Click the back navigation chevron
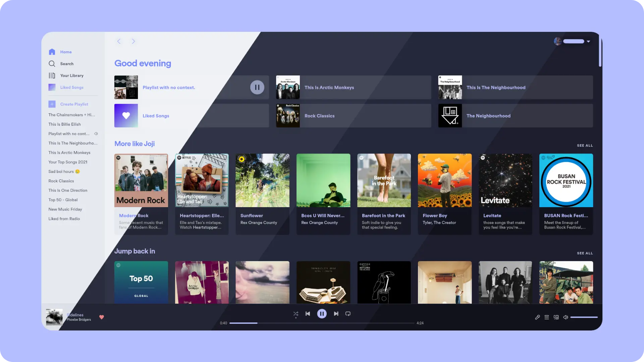 [x=119, y=41]
